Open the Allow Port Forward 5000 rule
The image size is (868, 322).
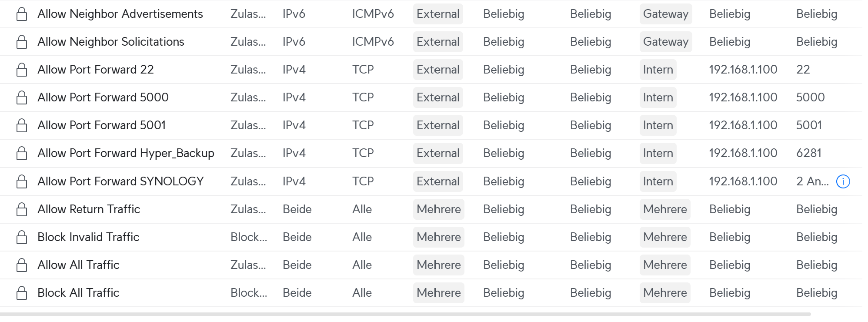[x=431, y=97]
